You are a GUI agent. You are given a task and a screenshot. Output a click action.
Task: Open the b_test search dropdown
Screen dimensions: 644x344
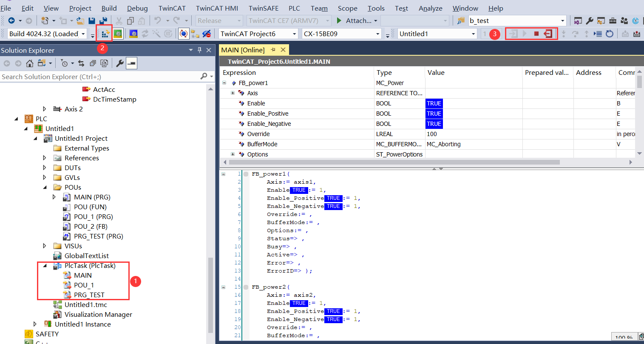tap(562, 20)
